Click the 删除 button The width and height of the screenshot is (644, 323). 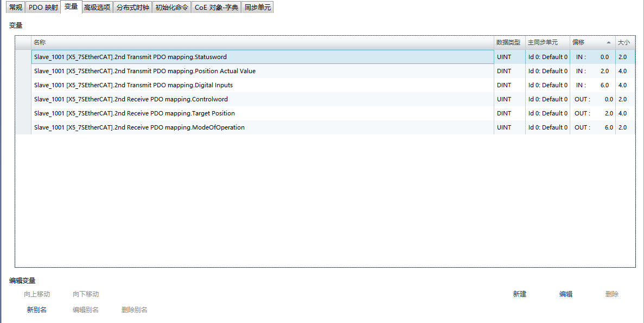tap(611, 294)
